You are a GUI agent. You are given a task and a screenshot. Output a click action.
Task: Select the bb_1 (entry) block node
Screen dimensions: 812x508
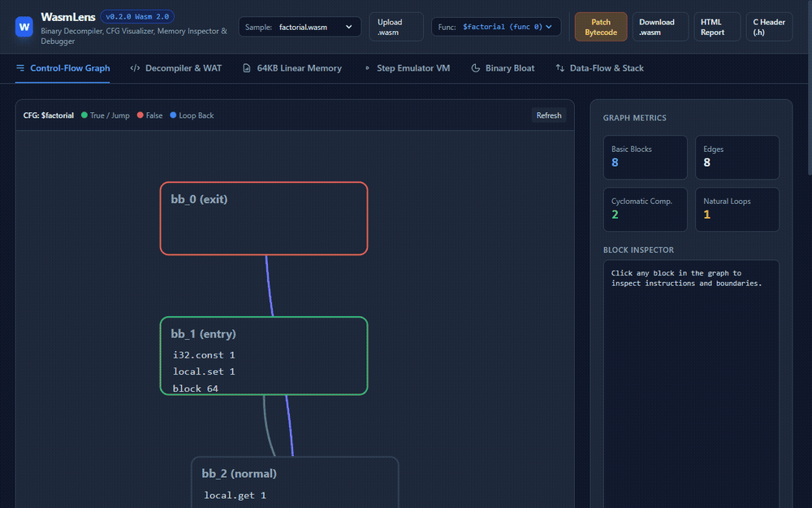tap(264, 356)
